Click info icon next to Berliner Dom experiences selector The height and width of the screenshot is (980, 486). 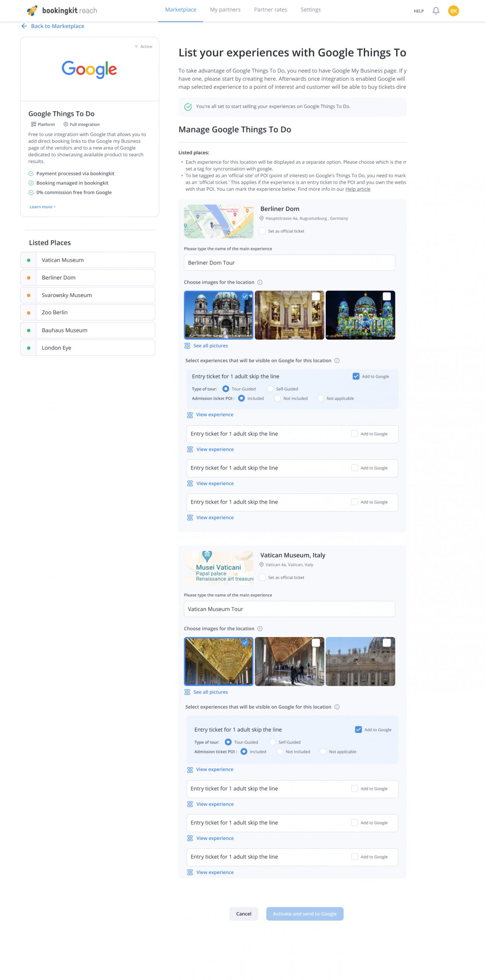click(337, 361)
